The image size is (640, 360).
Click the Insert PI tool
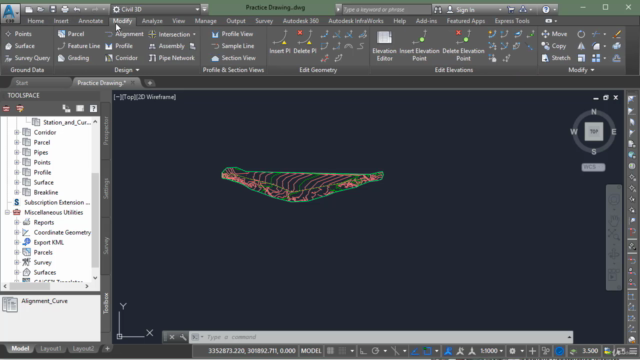(x=280, y=42)
